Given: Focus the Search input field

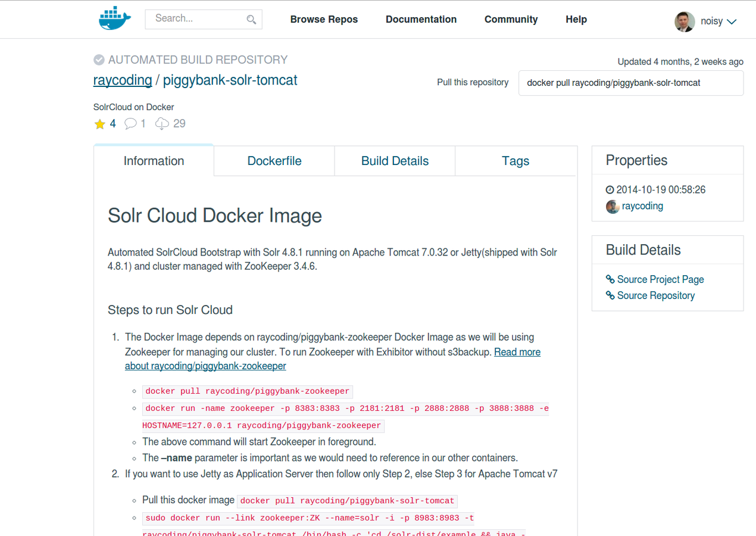Looking at the screenshot, I should pyautogui.click(x=204, y=19).
